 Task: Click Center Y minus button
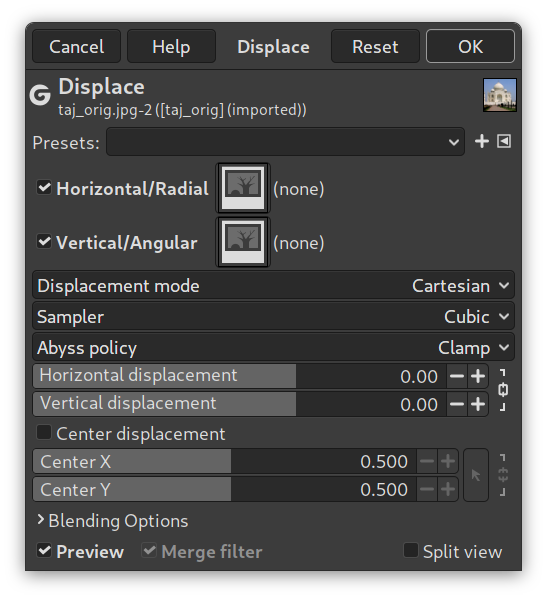[x=427, y=489]
